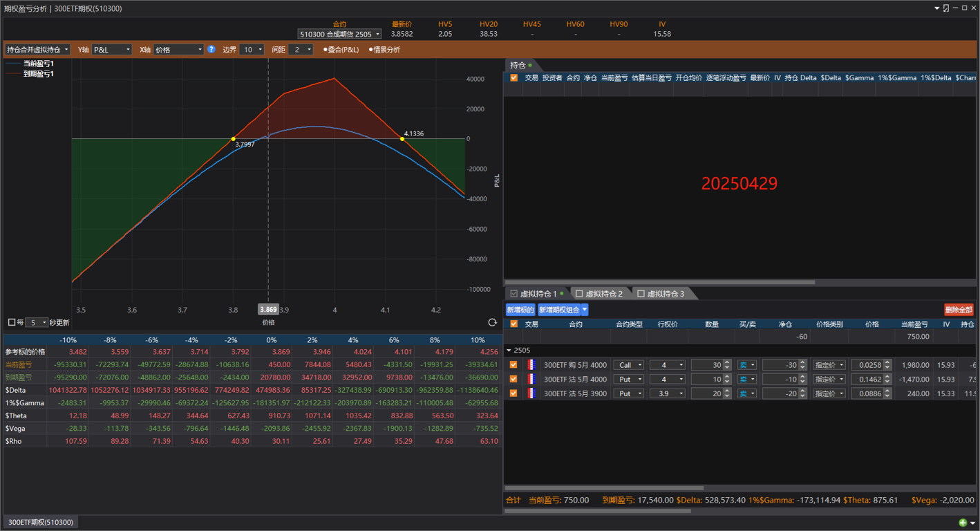
Task: Check the 虚拟持仓 2 tab checkbox
Action: (x=579, y=294)
